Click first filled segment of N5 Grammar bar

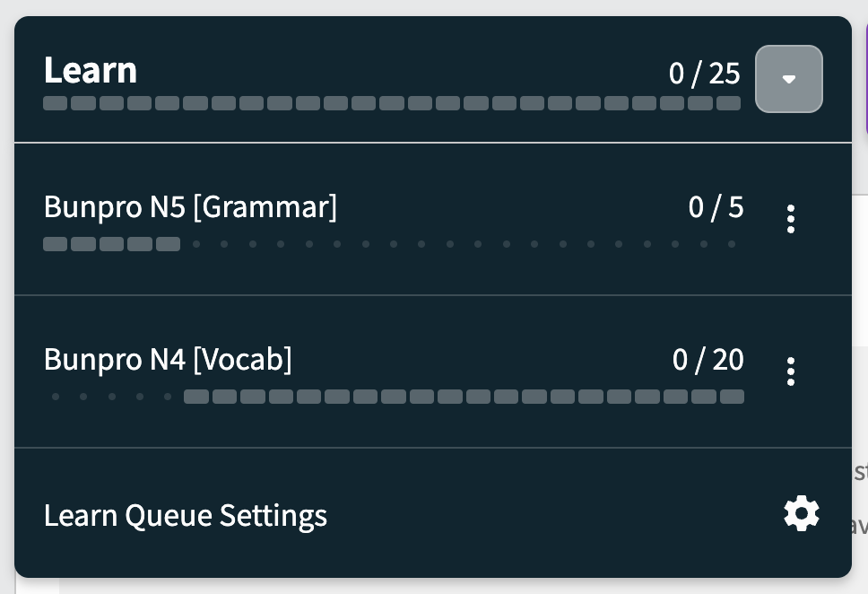tap(56, 244)
